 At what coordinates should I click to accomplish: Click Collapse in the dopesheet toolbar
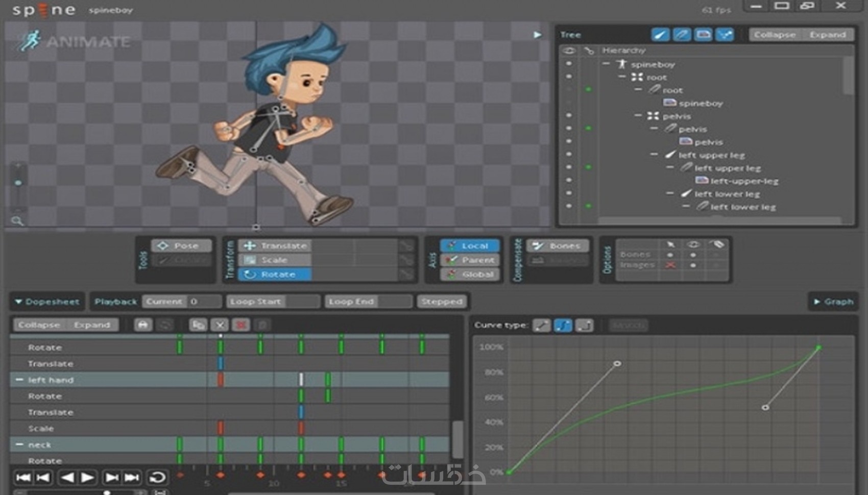click(39, 325)
